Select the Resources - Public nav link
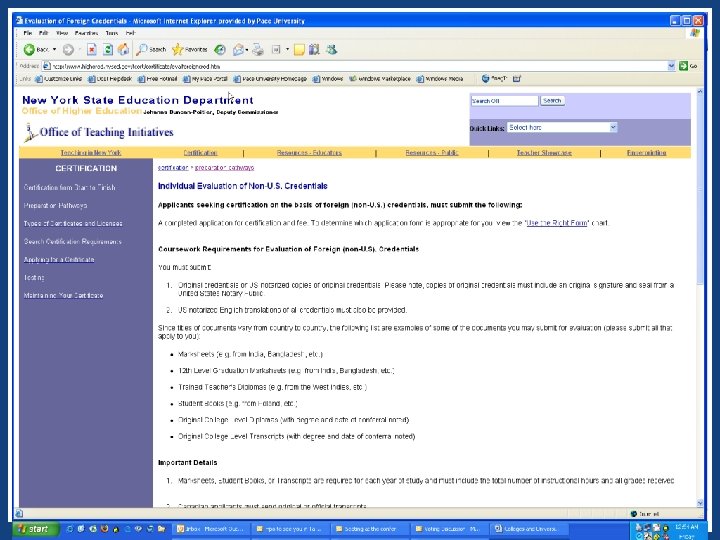 click(x=432, y=152)
